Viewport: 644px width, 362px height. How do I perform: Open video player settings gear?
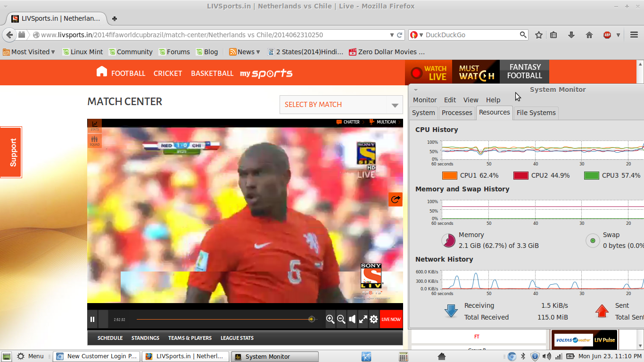(374, 319)
